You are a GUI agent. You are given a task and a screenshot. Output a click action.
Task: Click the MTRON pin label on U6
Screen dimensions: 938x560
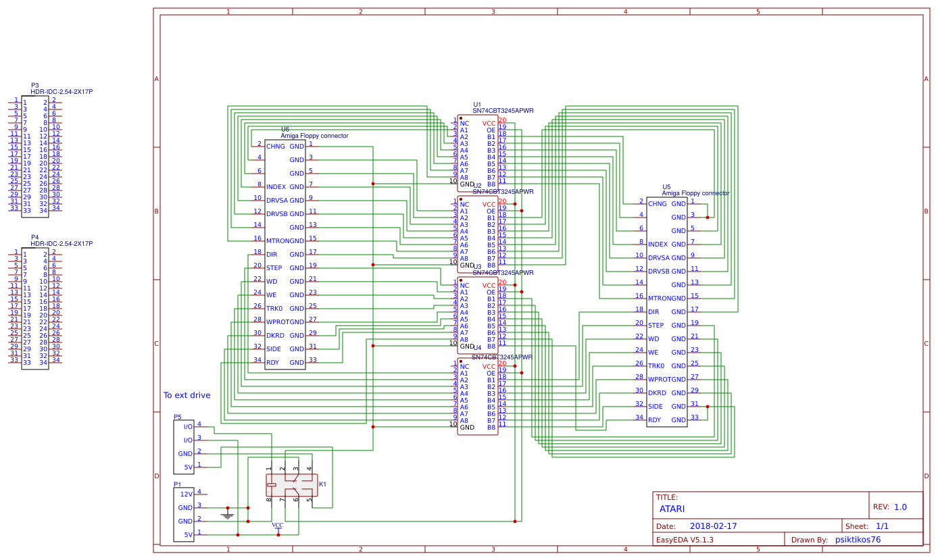point(280,240)
